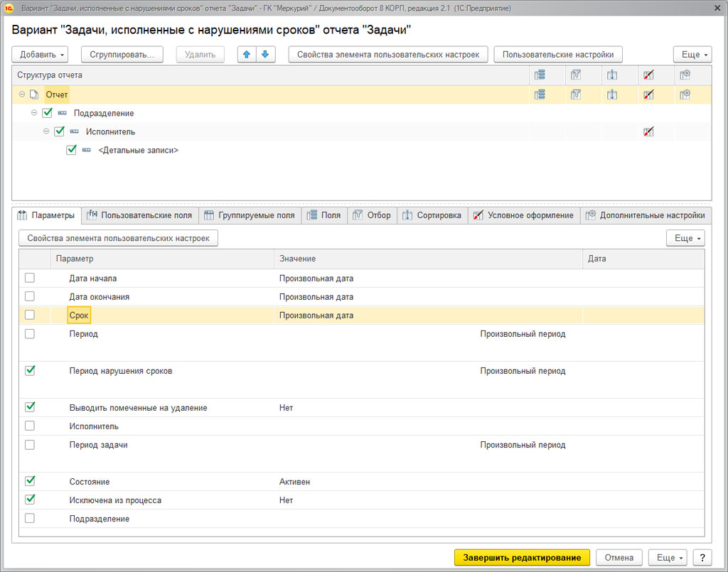Click the move down arrow button
Image resolution: width=728 pixels, height=572 pixels.
[265, 55]
